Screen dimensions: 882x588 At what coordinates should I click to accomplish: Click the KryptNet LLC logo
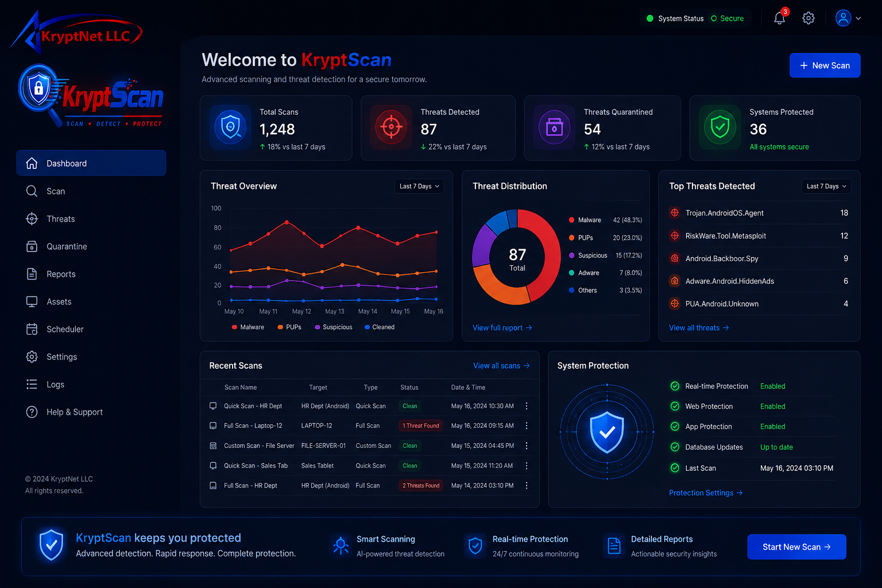tap(77, 32)
